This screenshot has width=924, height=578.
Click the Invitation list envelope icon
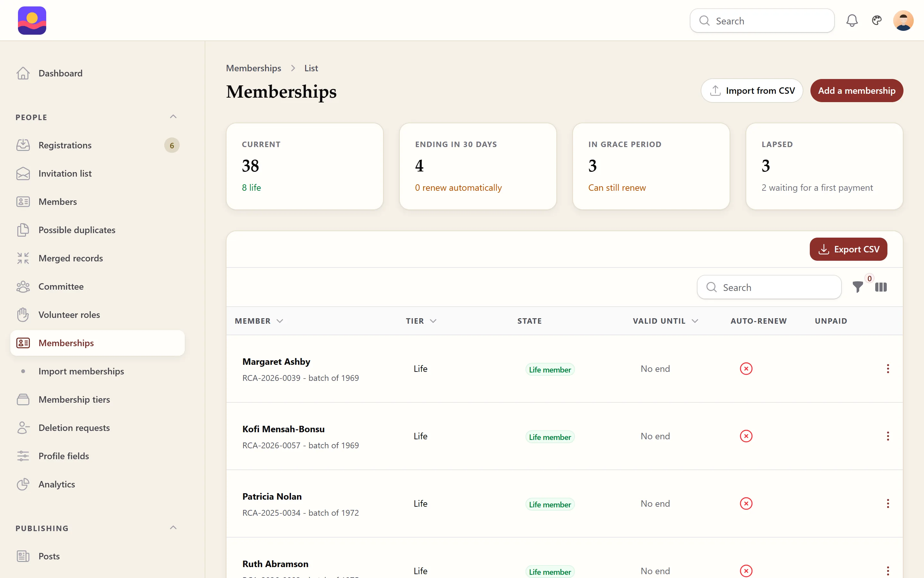point(23,173)
